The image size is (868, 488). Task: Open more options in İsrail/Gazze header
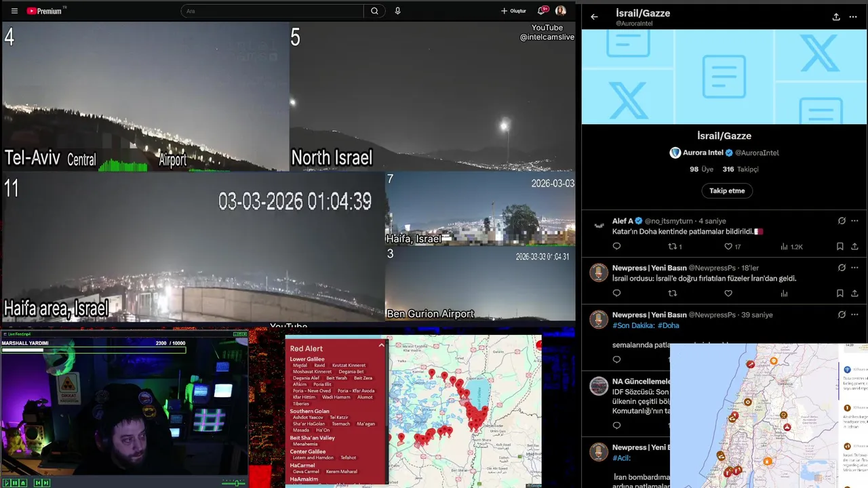point(853,17)
